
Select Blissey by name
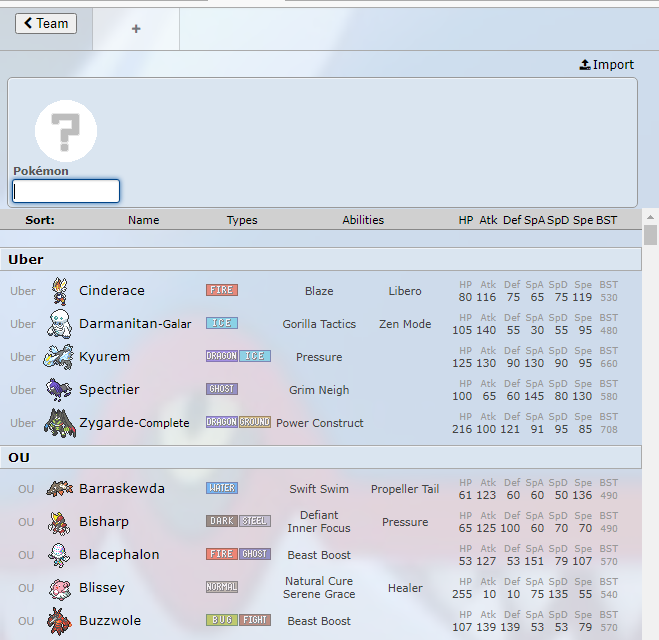click(102, 587)
